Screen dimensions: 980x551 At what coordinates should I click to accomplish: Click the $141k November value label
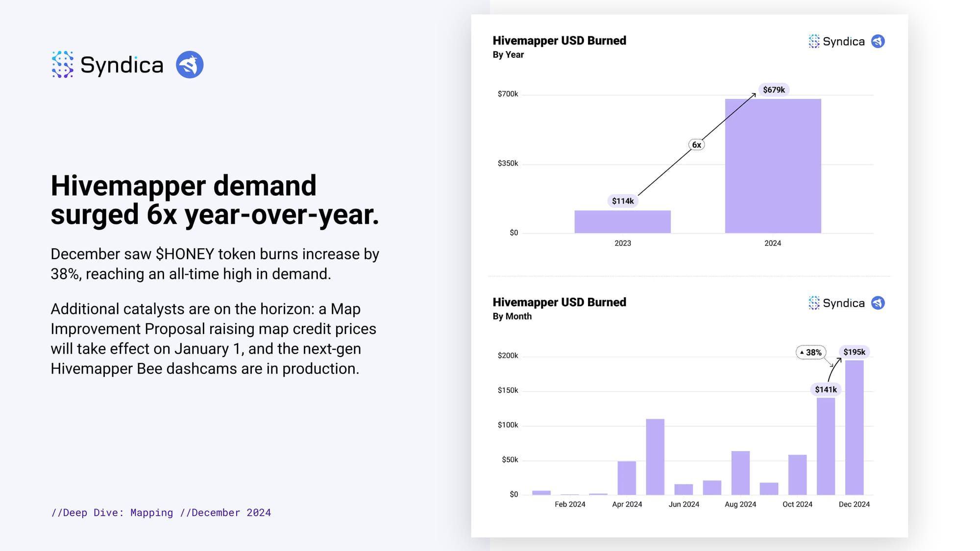[826, 389]
